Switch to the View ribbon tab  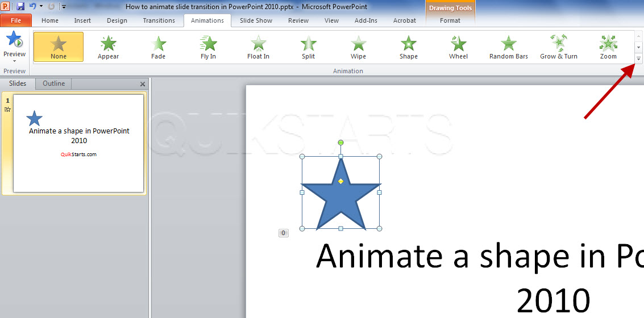point(331,20)
